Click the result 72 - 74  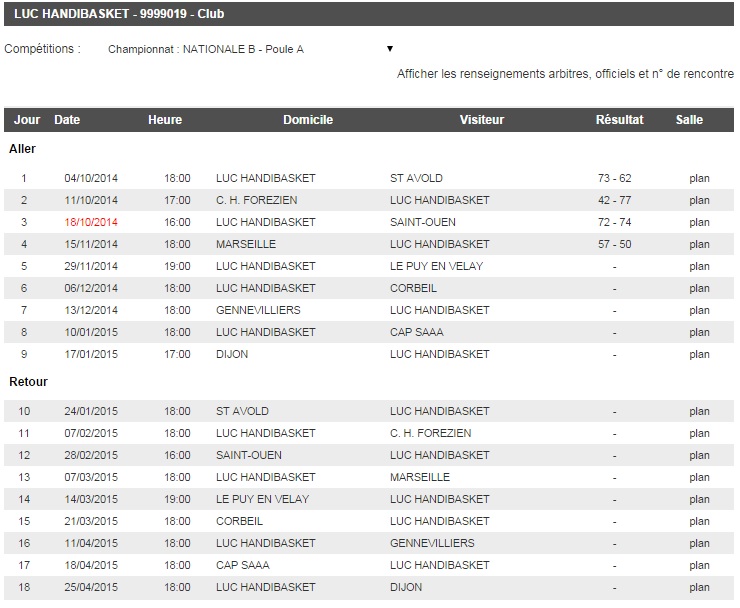click(614, 222)
